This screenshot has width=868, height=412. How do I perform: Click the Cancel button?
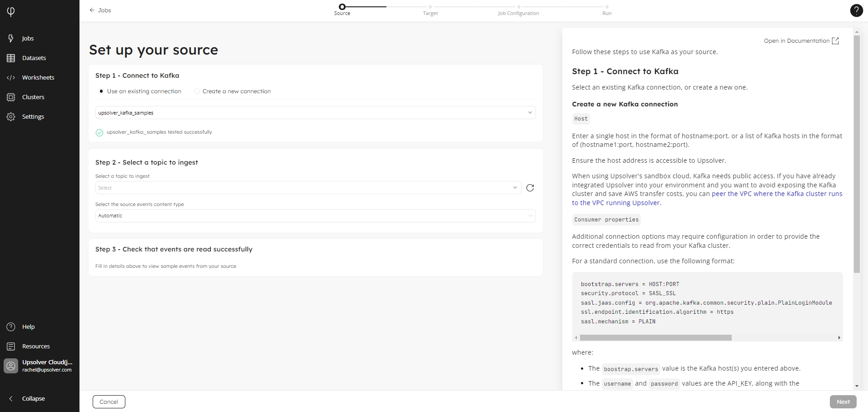(109, 402)
